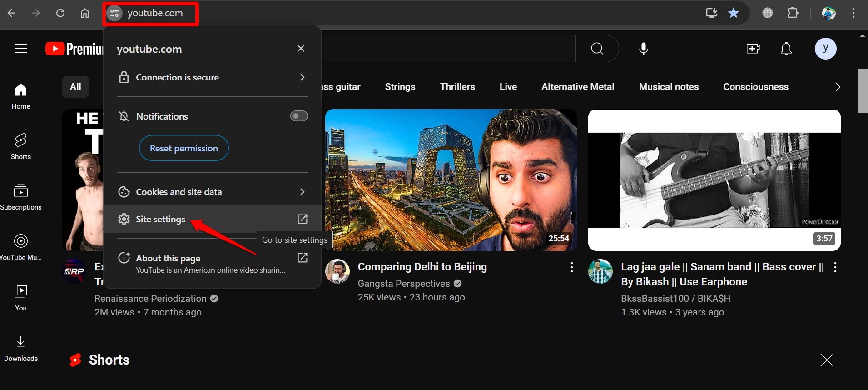The image size is (868, 390).
Task: Click the page vertical scrollbar thumb
Action: tap(863, 90)
